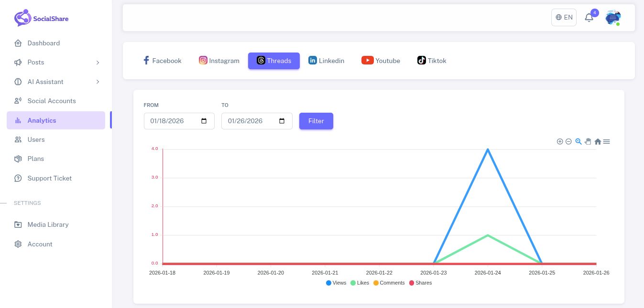Click the SocialShare logo

41,18
